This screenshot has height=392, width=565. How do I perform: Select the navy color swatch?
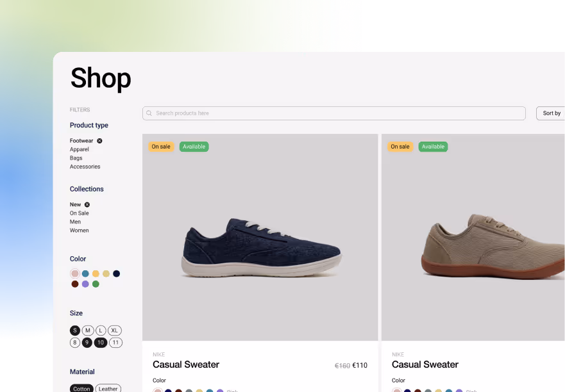[x=116, y=274]
